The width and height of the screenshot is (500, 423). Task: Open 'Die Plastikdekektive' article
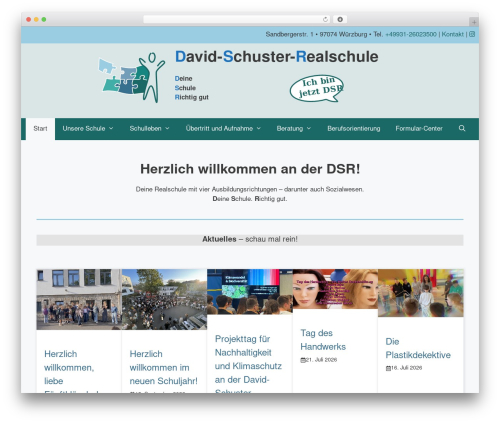click(418, 348)
